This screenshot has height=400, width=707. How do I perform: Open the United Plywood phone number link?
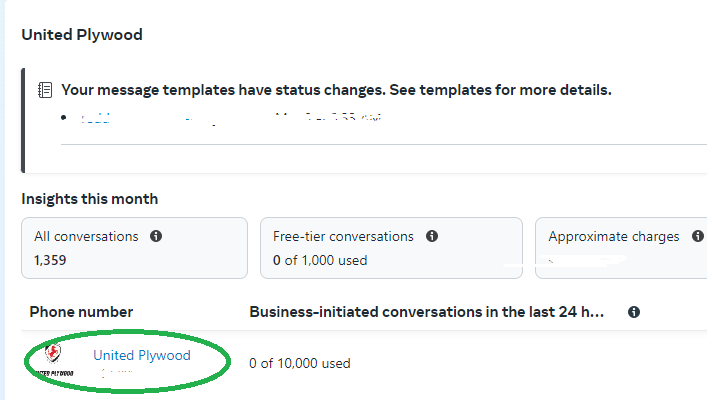[x=142, y=355]
